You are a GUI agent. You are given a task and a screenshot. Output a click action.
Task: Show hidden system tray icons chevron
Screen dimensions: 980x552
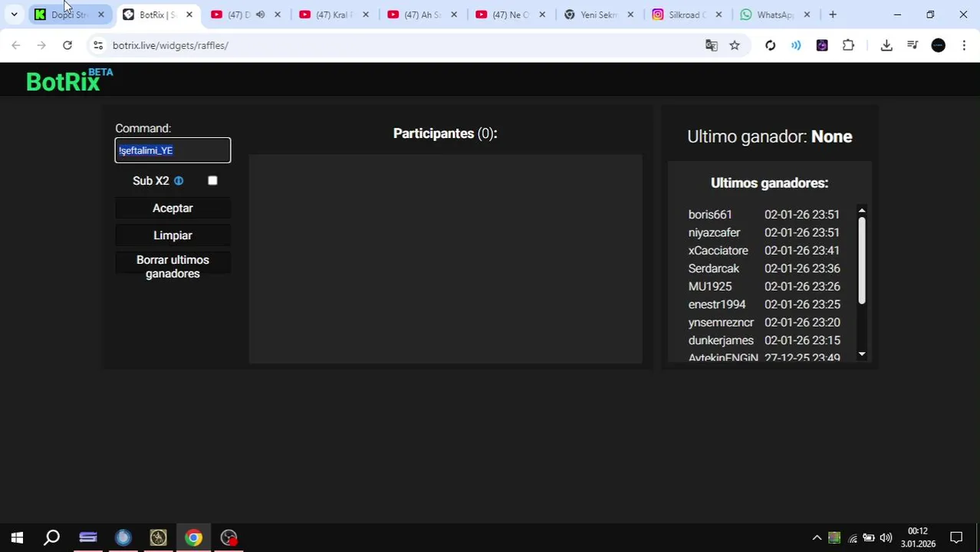(817, 537)
